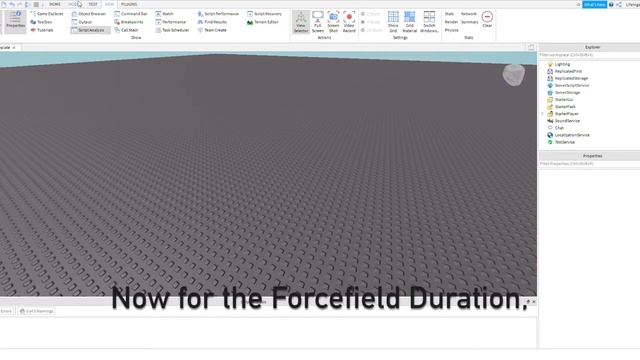This screenshot has width=640, height=360.
Task: Switch viewport to Full Screen
Action: (x=318, y=22)
